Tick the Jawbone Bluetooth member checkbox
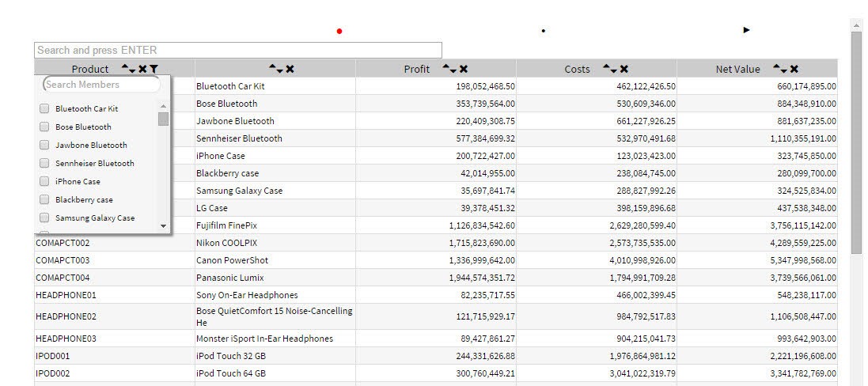 (x=44, y=146)
